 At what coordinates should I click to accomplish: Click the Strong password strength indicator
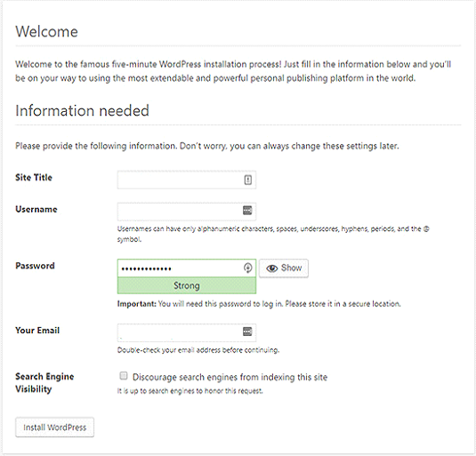pyautogui.click(x=187, y=285)
